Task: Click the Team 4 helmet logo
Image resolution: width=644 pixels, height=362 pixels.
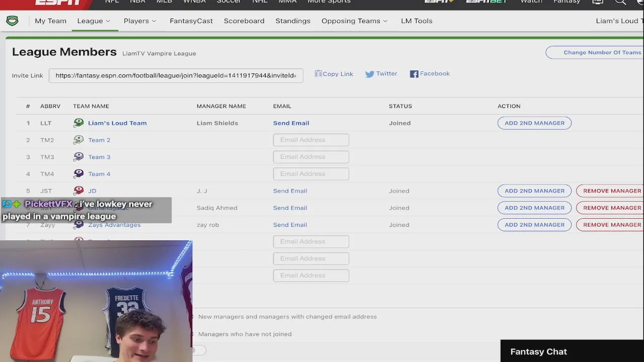Action: point(78,174)
